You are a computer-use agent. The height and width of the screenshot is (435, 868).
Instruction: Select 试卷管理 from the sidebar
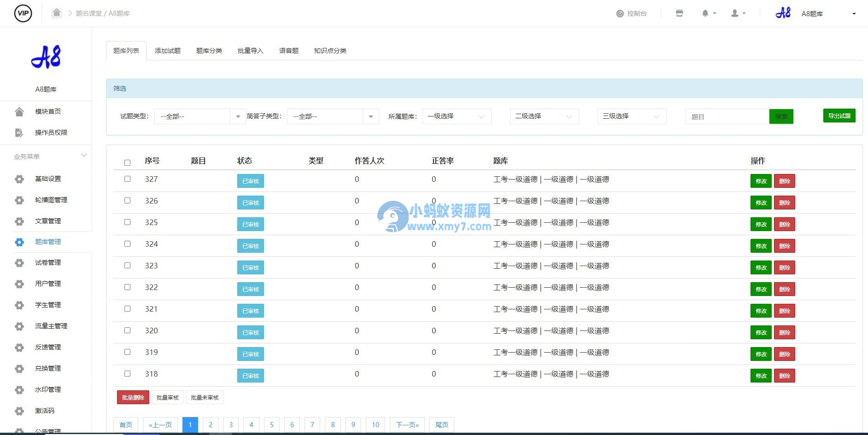(47, 262)
